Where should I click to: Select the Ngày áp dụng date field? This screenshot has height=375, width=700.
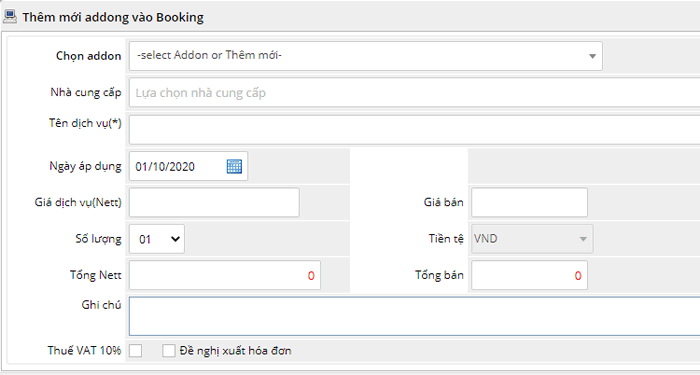188,167
